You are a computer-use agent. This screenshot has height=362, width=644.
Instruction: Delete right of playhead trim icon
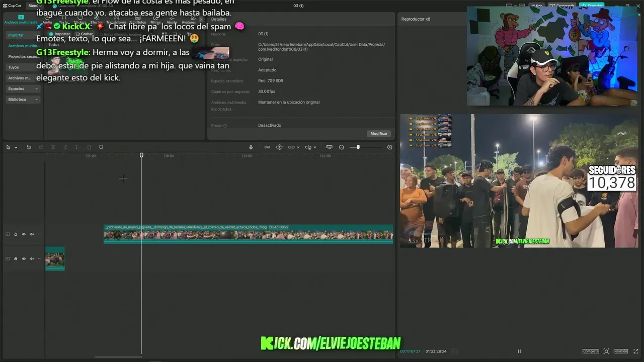(77, 147)
